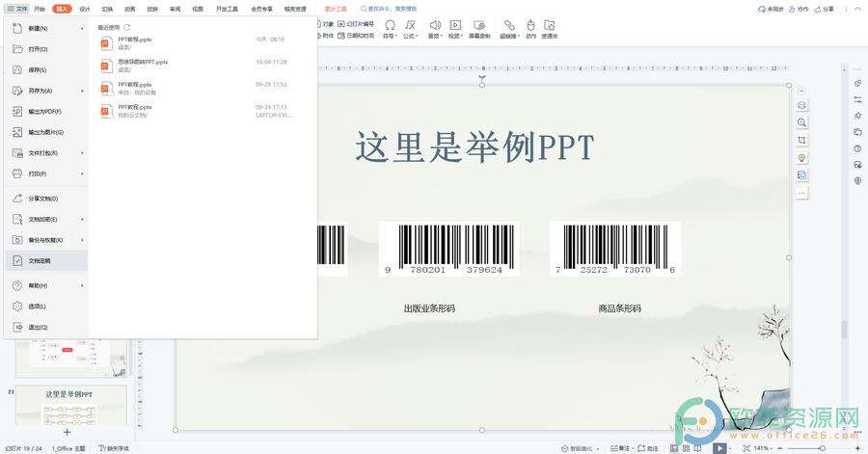868x454 pixels.
Task: Click the crop icon beside the slide
Action: pyautogui.click(x=801, y=141)
